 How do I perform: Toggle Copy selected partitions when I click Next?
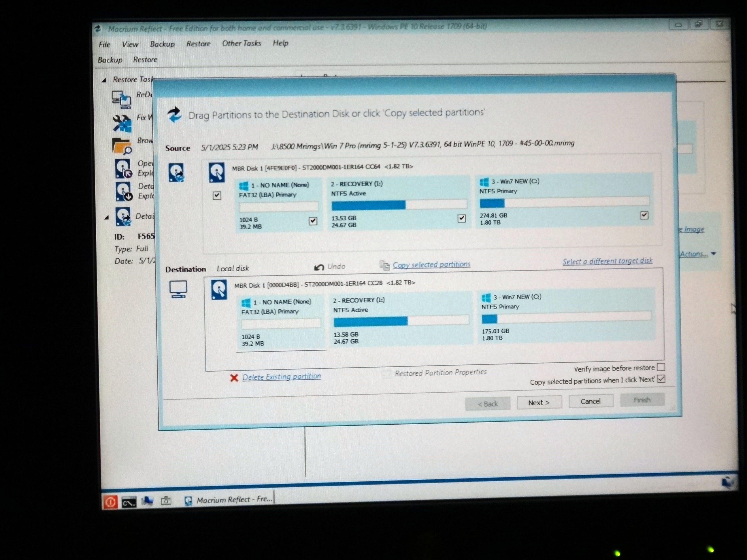[x=661, y=379]
